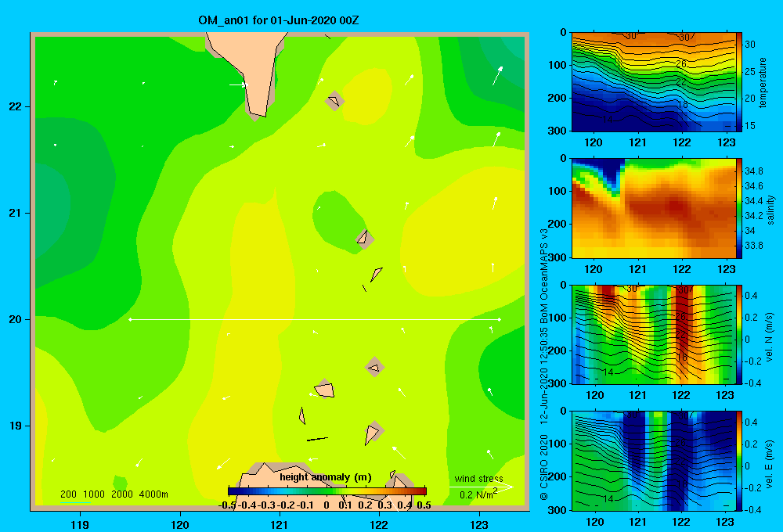Click the '33.8' tick on salinity colorbar
The width and height of the screenshot is (783, 532).
[x=753, y=246]
